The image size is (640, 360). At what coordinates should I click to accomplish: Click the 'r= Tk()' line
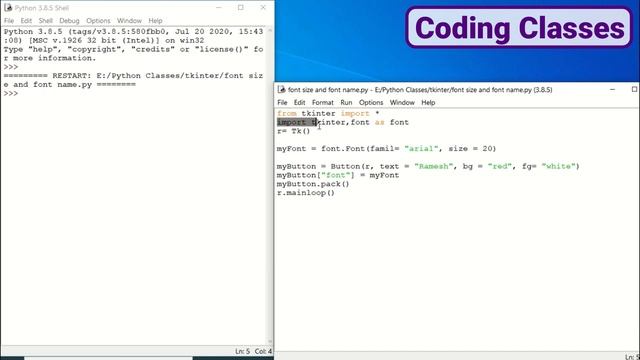(x=293, y=131)
